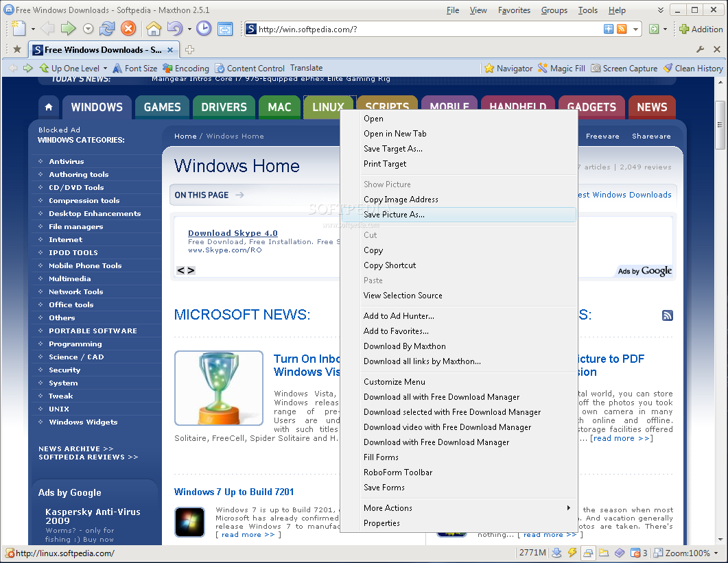728x563 pixels.
Task: Click the blue split-view icon in address bar
Action: 608,29
